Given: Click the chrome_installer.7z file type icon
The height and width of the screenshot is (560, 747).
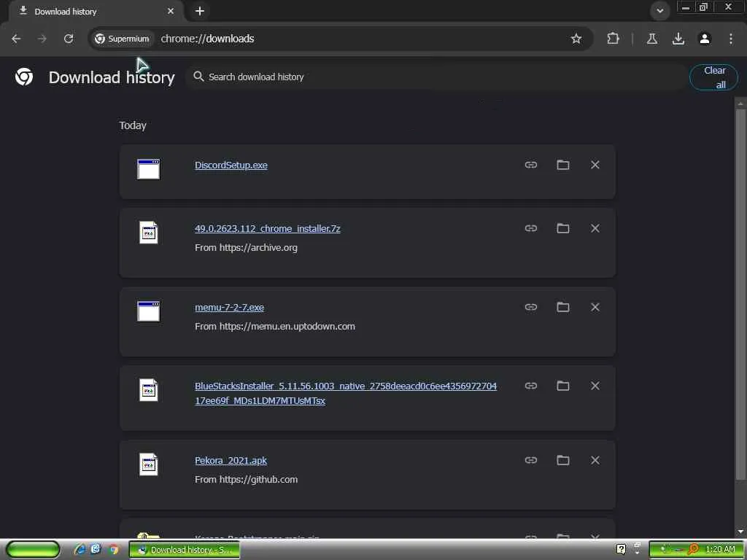Looking at the screenshot, I should click(x=149, y=233).
